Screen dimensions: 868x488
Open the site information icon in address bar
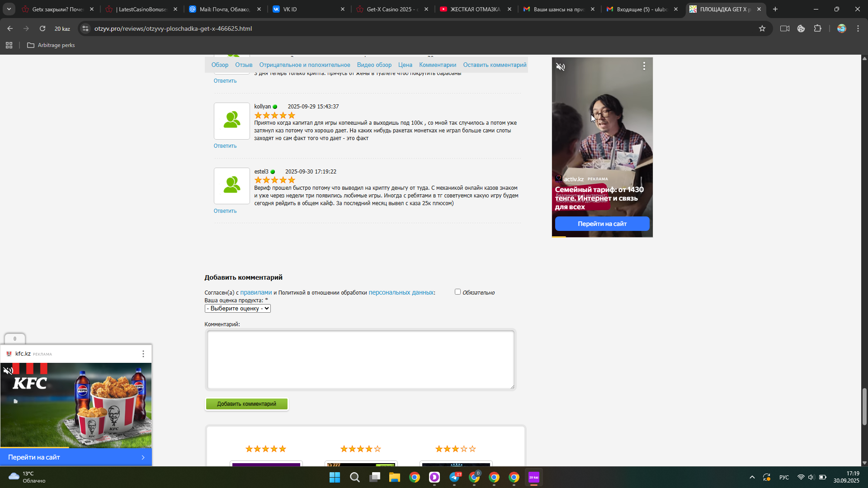[85, 28]
